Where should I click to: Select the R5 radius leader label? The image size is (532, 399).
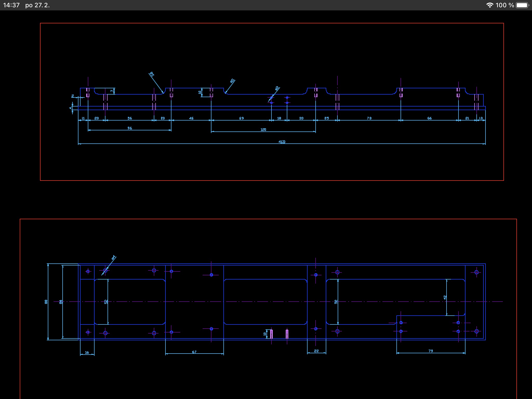tap(232, 81)
